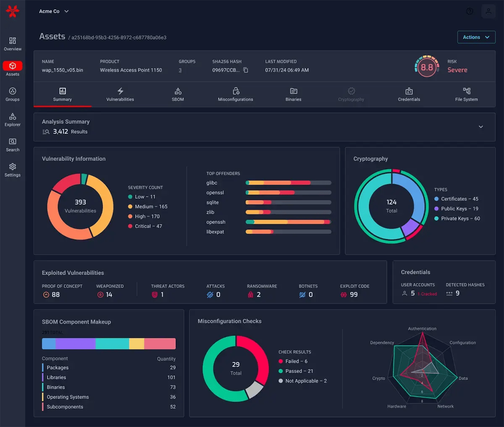Image resolution: width=504 pixels, height=427 pixels.
Task: Open the Explorer from the sidebar
Action: click(x=12, y=120)
